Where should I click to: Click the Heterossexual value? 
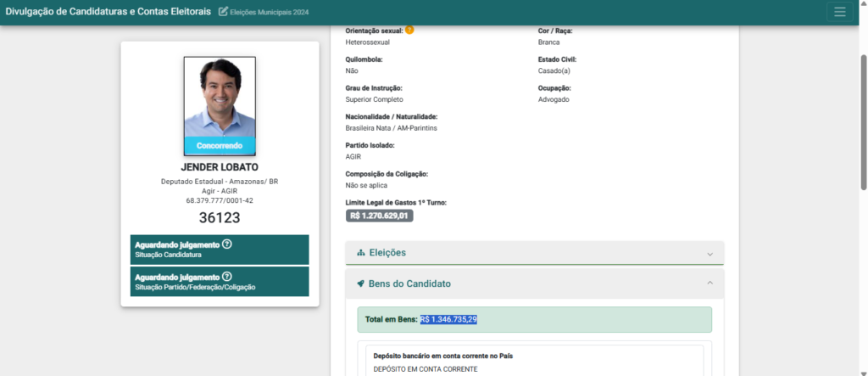pos(368,42)
